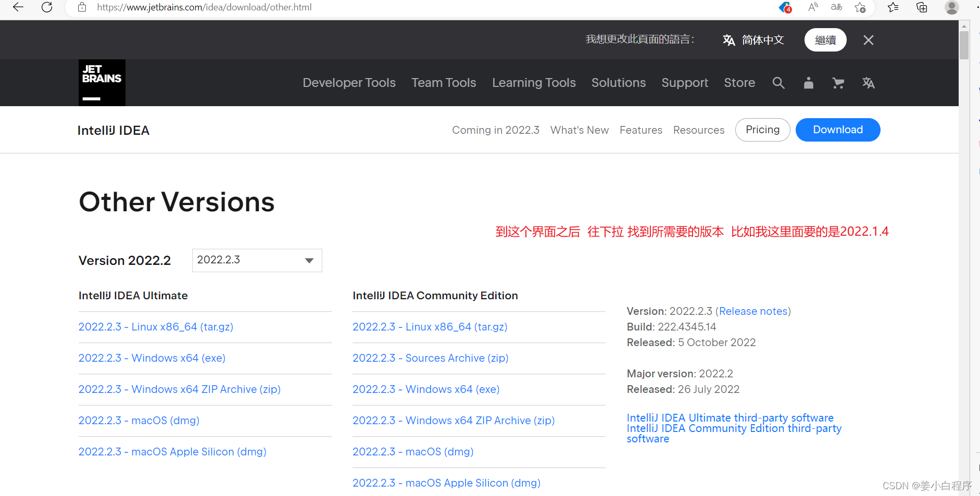Click the site permissions lock icon
980x496 pixels.
81,7
